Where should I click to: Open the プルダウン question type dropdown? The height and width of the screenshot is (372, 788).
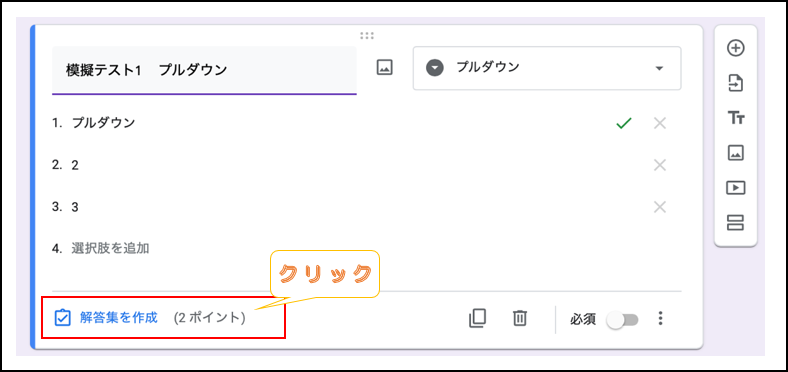[547, 68]
